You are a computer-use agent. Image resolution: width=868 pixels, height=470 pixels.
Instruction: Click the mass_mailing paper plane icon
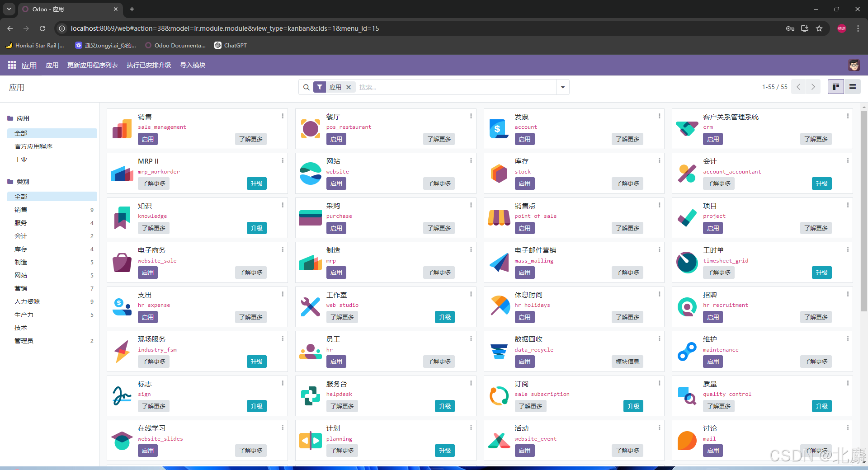[499, 262]
